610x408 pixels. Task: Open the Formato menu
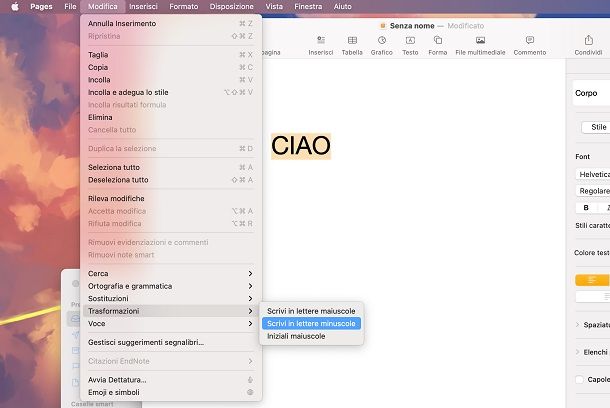click(184, 7)
